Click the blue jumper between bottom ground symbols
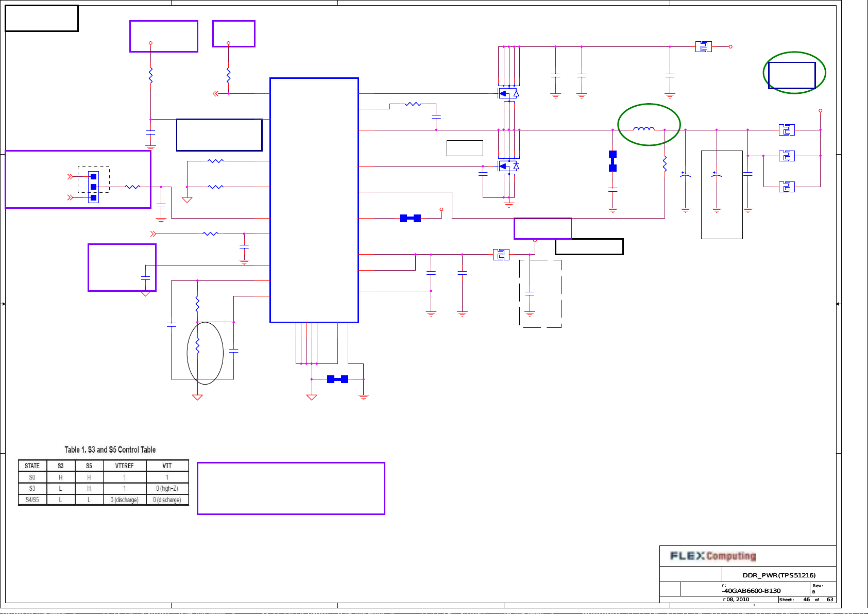Viewport: 868px width, 614px height. [x=337, y=379]
